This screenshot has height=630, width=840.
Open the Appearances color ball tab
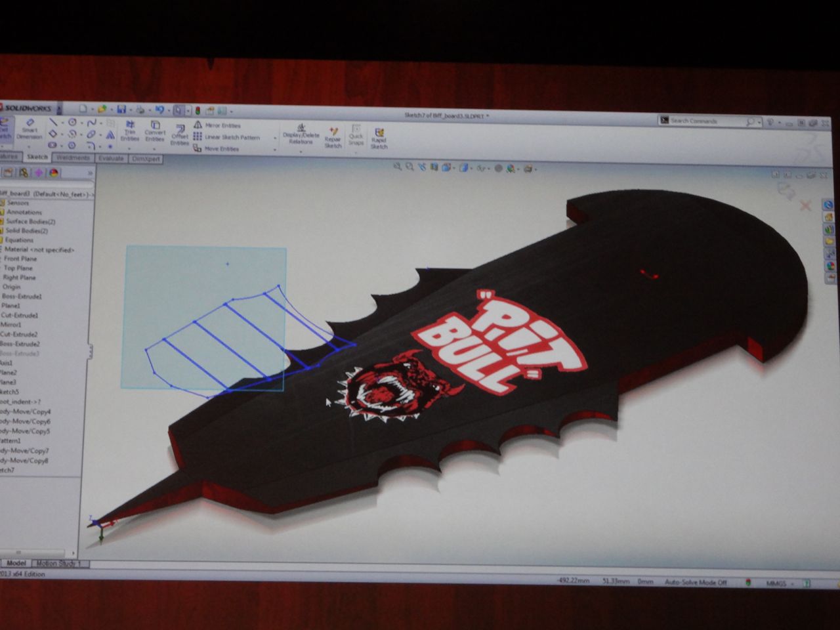pos(53,173)
